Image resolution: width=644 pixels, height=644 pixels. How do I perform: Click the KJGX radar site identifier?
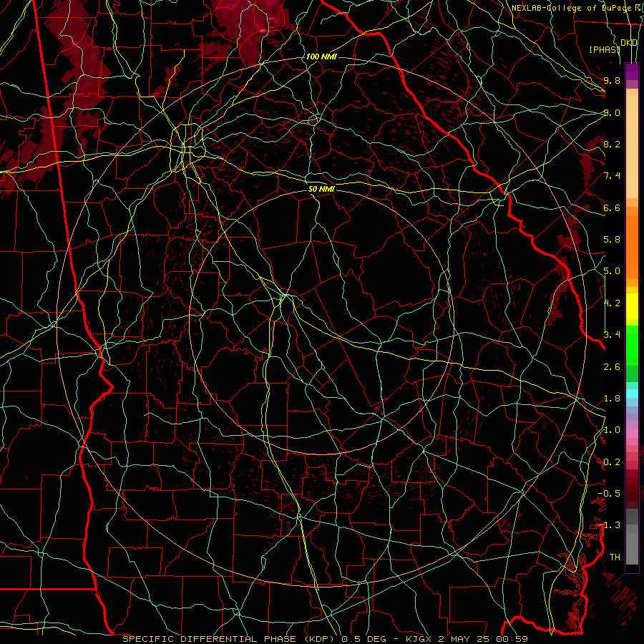tap(418, 639)
